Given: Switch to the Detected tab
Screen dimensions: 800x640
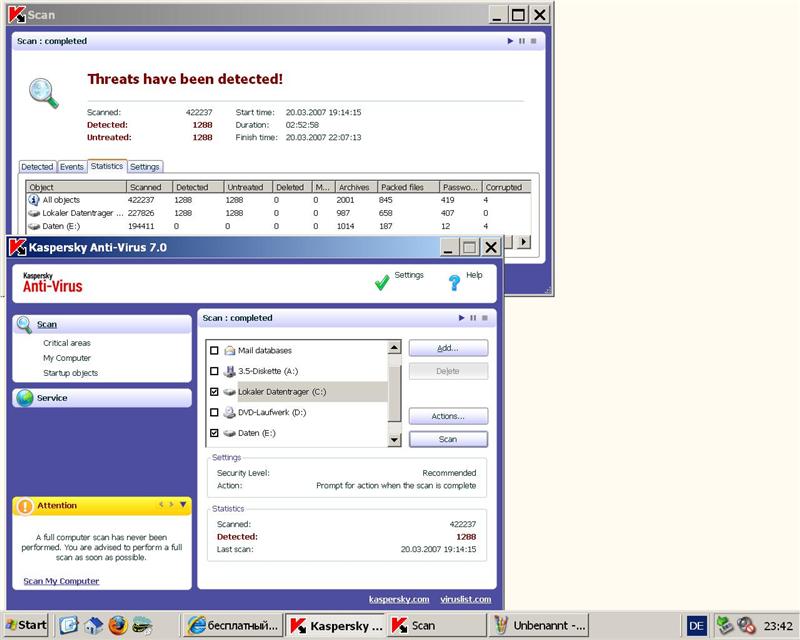Looking at the screenshot, I should tap(37, 167).
